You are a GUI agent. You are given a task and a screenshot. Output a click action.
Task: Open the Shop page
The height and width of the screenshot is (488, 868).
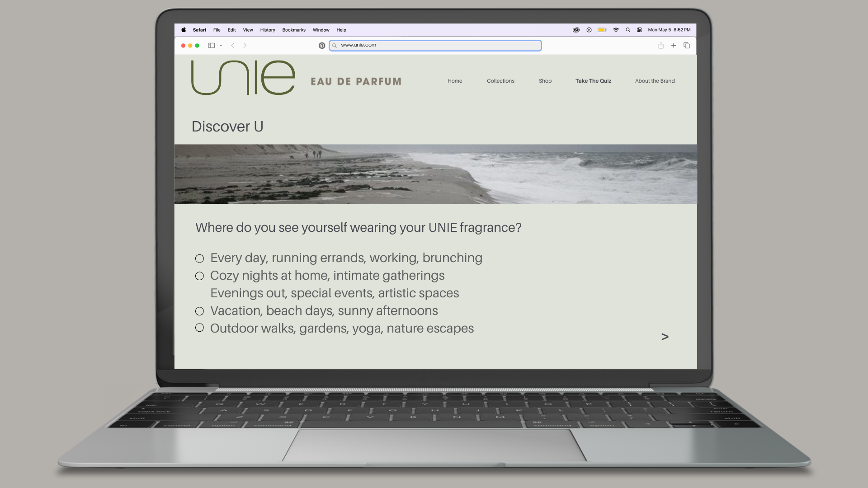[545, 81]
